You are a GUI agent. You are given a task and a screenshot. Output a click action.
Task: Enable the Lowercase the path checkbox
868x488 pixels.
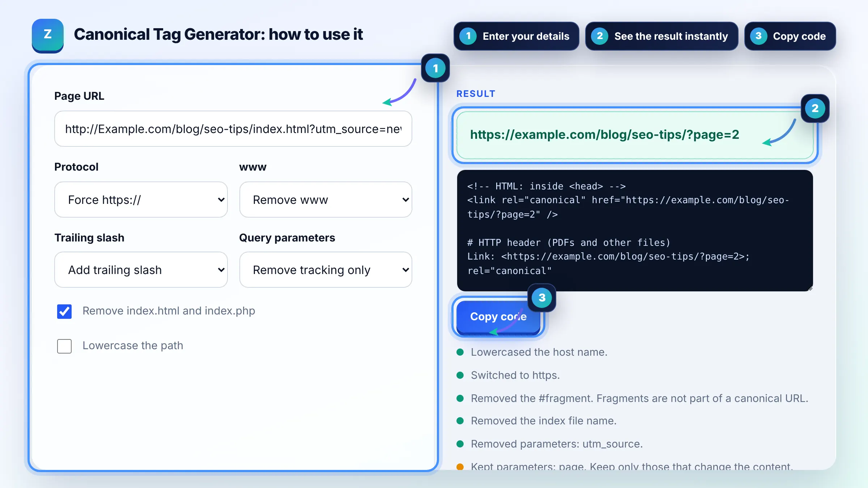tap(64, 346)
